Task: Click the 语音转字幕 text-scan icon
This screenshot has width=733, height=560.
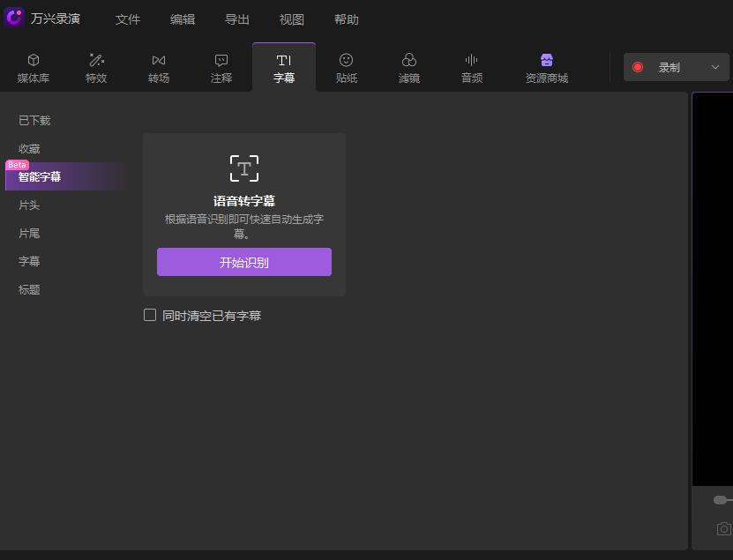Action: point(244,168)
